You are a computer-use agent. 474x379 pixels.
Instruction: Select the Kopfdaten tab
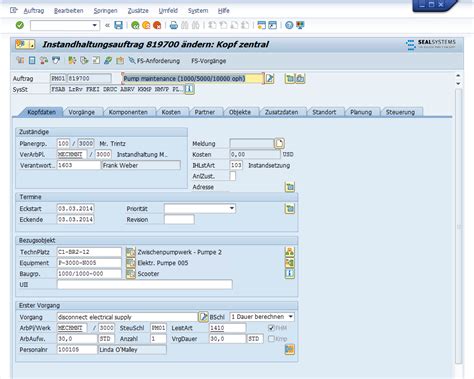pos(41,112)
